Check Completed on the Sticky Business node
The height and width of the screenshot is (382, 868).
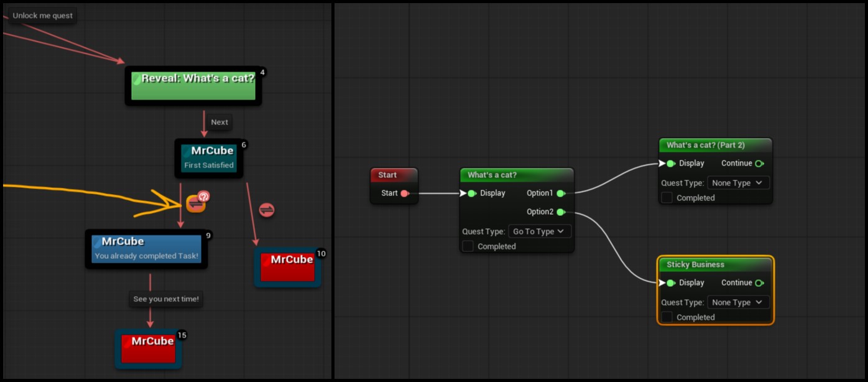pos(666,317)
